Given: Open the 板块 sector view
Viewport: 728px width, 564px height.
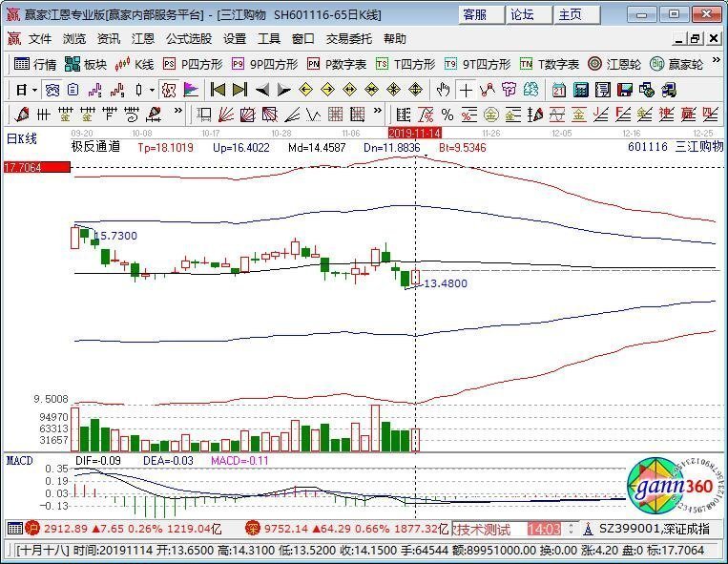Looking at the screenshot, I should click(86, 64).
